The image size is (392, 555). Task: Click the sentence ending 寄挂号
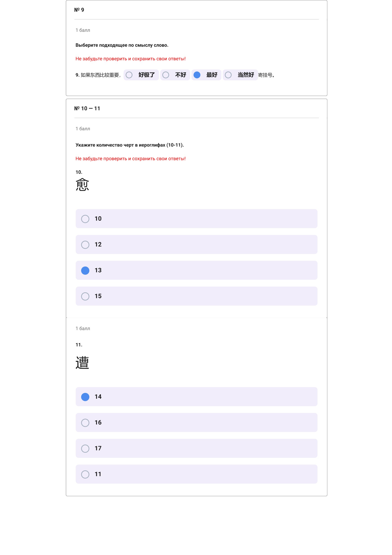click(x=266, y=75)
